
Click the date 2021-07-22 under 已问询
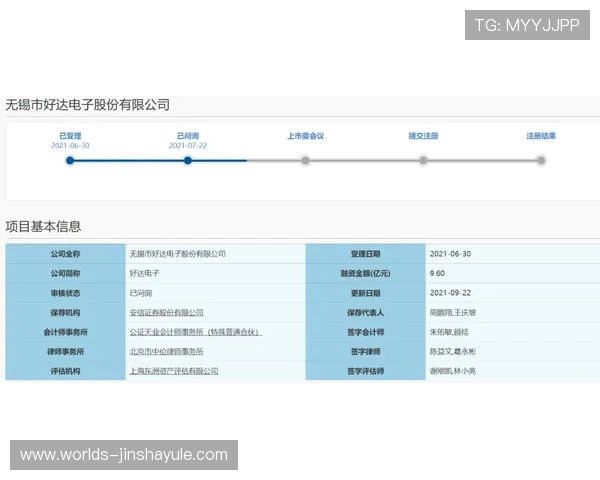point(188,145)
